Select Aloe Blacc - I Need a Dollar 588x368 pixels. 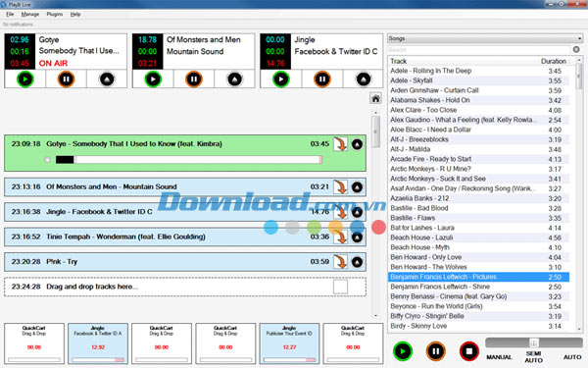click(x=478, y=130)
